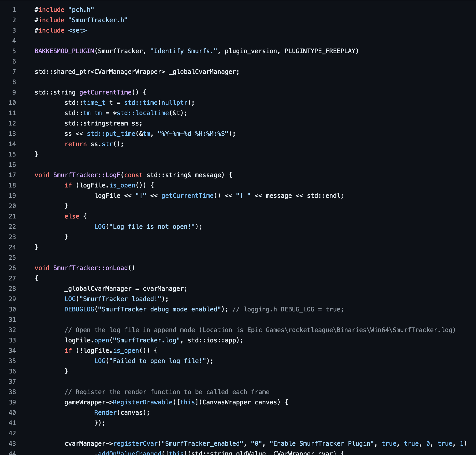Click SmurfTracker::onLoad function name
The width and height of the screenshot is (476, 455).
(90, 268)
